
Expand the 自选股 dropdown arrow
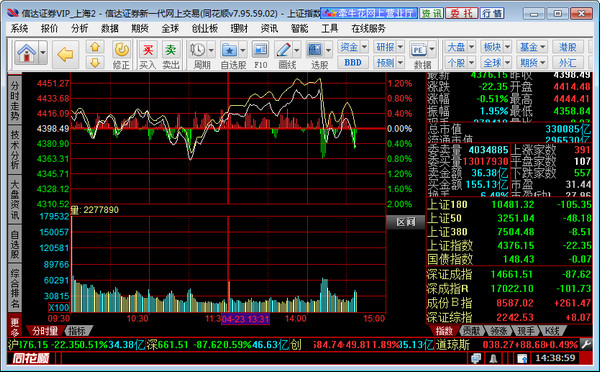click(243, 50)
